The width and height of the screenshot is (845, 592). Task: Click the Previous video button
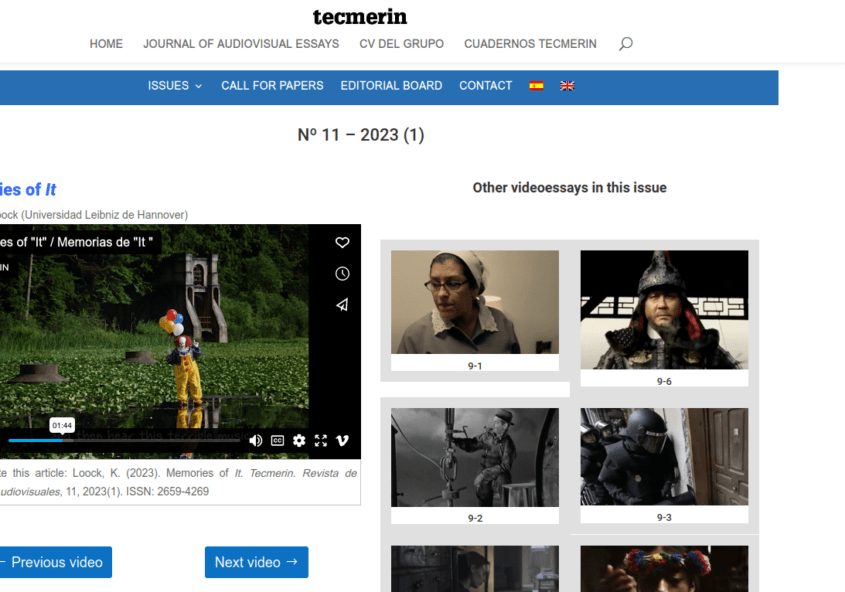55,562
